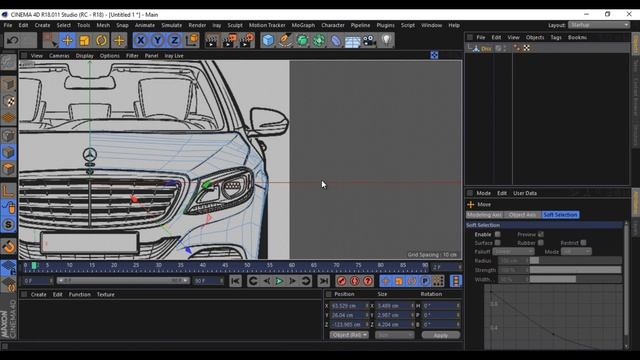
Task: Play the animation forwards
Action: [279, 281]
